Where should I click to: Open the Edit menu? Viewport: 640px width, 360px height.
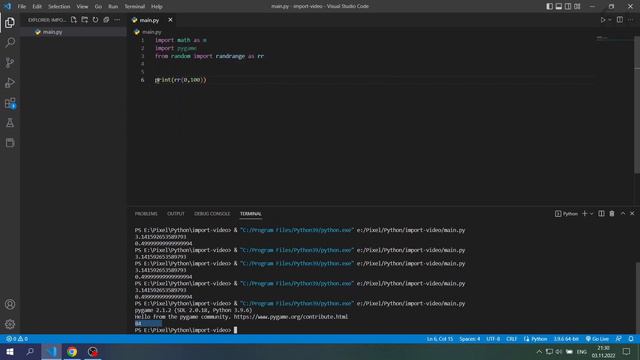click(37, 6)
